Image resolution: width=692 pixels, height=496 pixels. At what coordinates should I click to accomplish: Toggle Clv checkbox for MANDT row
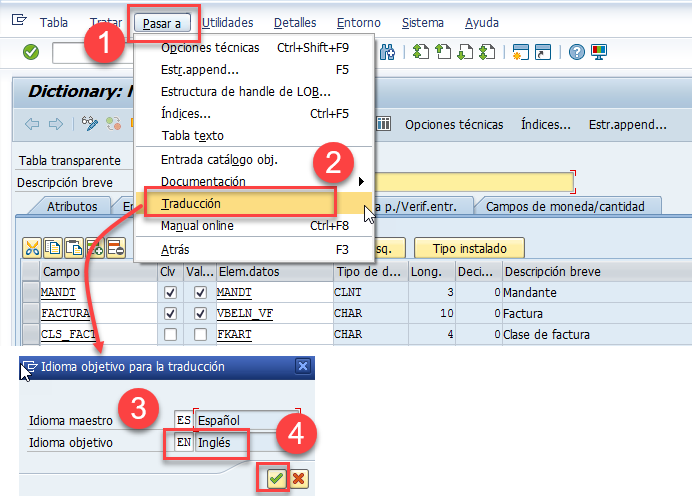point(170,292)
